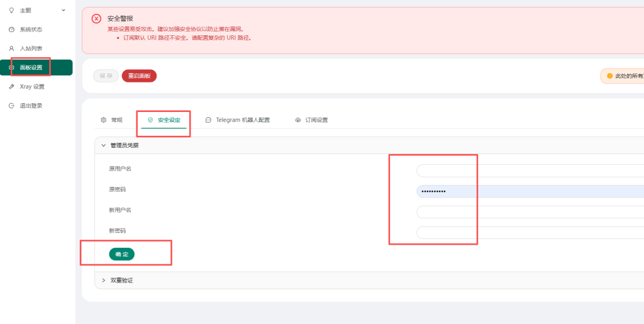Focus the 新用户名 input field

point(530,212)
